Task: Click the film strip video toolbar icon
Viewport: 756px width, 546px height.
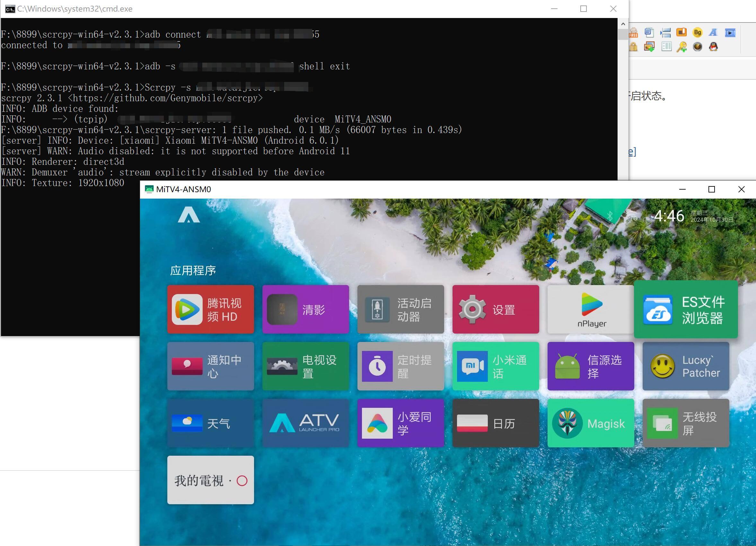Action: tap(730, 32)
